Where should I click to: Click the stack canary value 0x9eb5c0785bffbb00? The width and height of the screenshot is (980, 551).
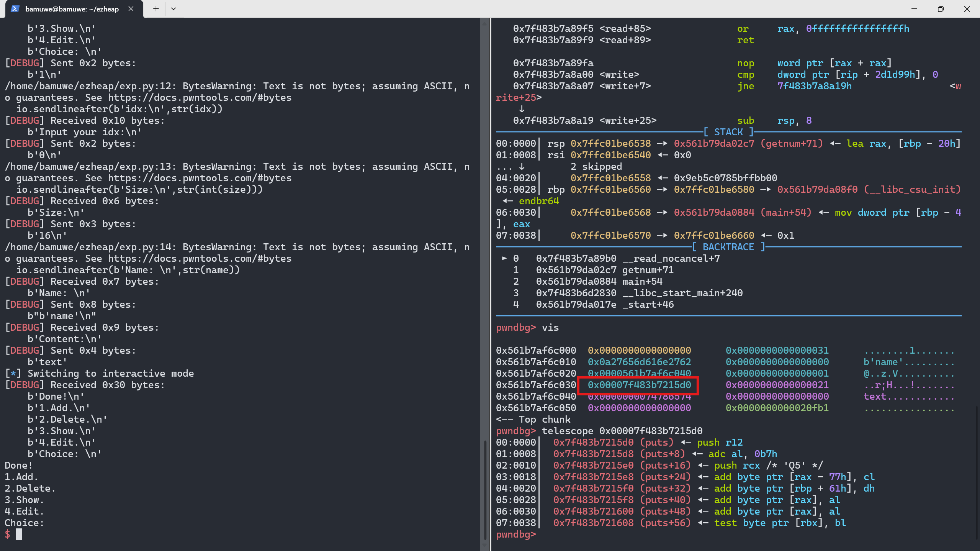click(725, 178)
